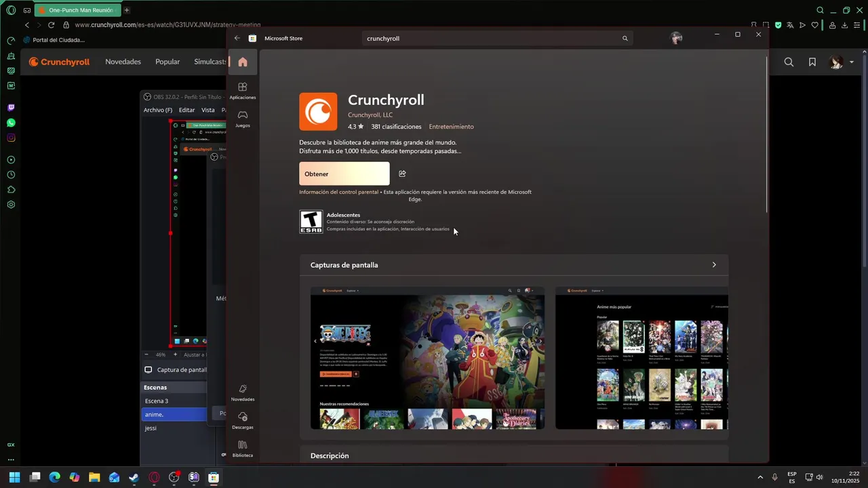Add page to Opera bookmarks heart

point(814,25)
